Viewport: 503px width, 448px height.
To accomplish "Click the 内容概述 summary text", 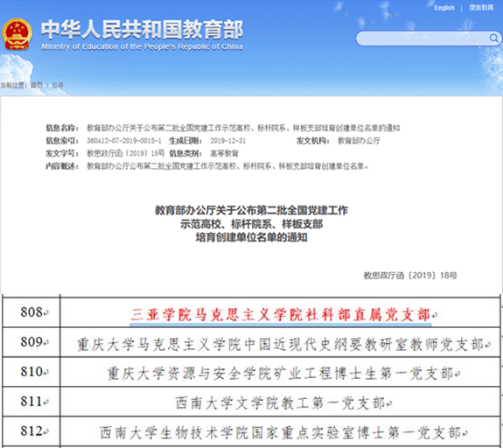I will pyautogui.click(x=227, y=166).
